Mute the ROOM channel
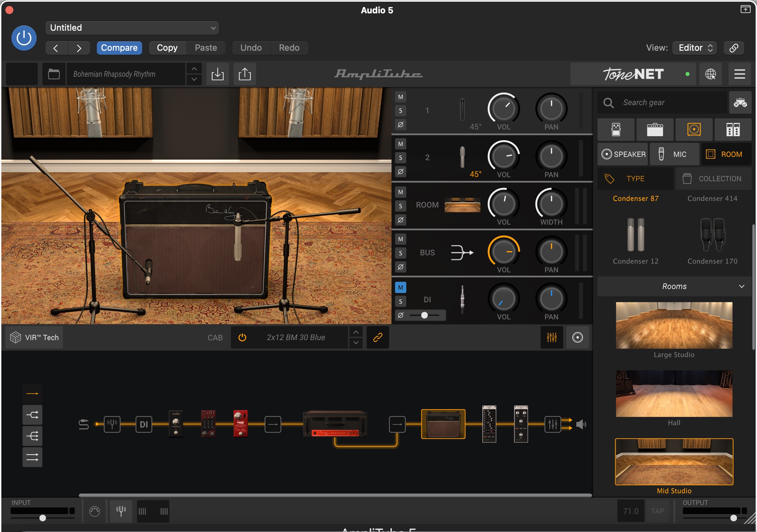The image size is (757, 532). pos(401,192)
